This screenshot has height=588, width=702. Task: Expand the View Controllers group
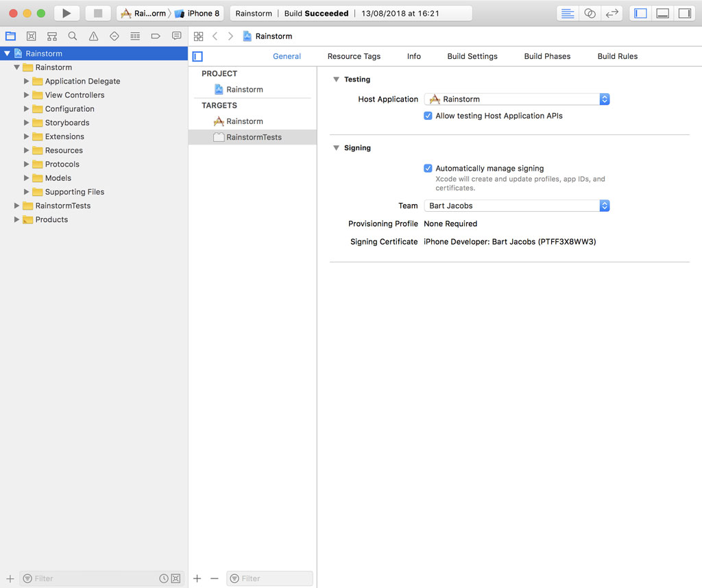coord(27,95)
